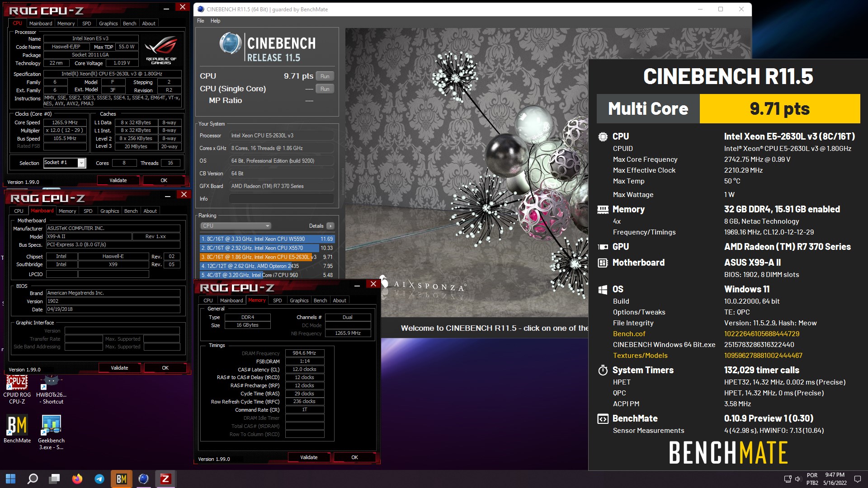Click BenchMate panel Motherboard icon
This screenshot has height=488, width=868.
click(x=603, y=263)
